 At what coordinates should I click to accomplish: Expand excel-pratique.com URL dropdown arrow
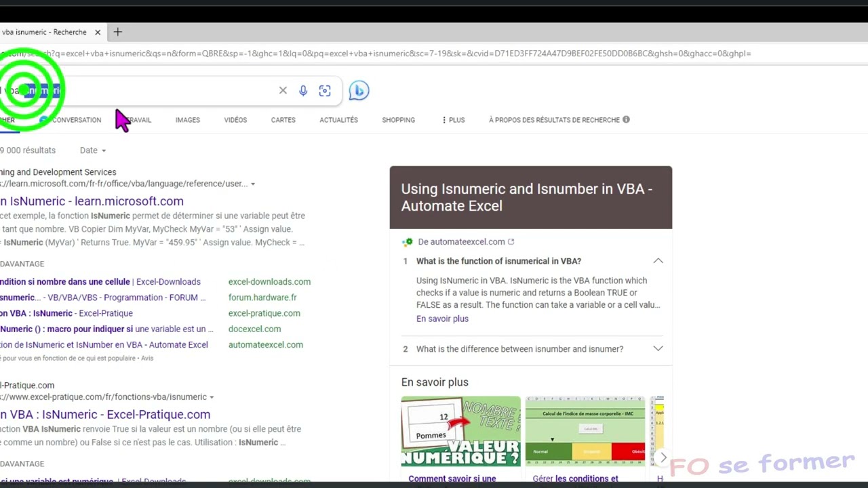212,397
